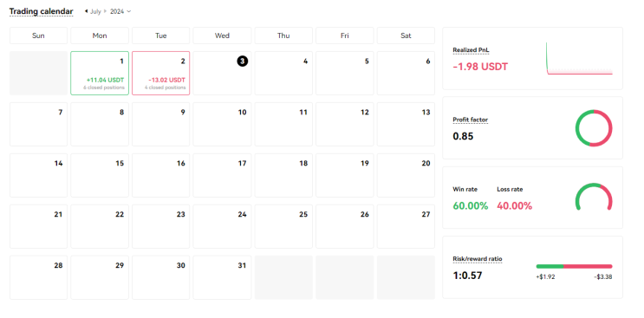Click the risk/reward ratio bar
This screenshot has height=318, width=644.
click(574, 266)
